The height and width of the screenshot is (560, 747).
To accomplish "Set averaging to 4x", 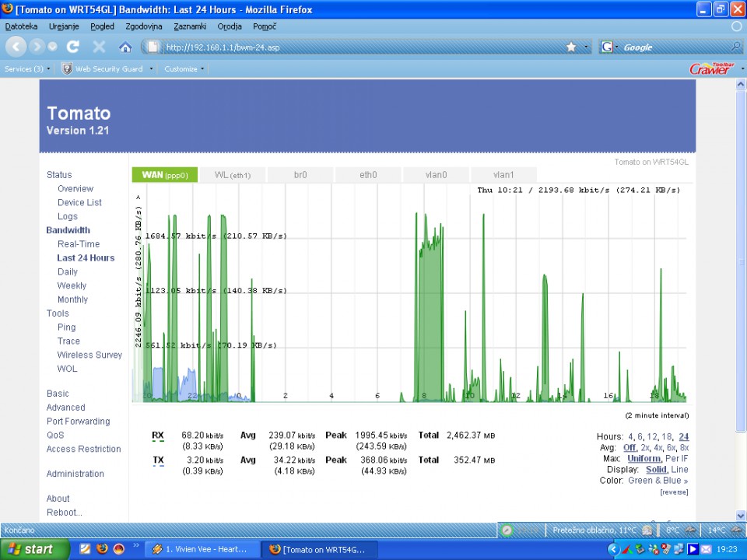I will pyautogui.click(x=658, y=448).
